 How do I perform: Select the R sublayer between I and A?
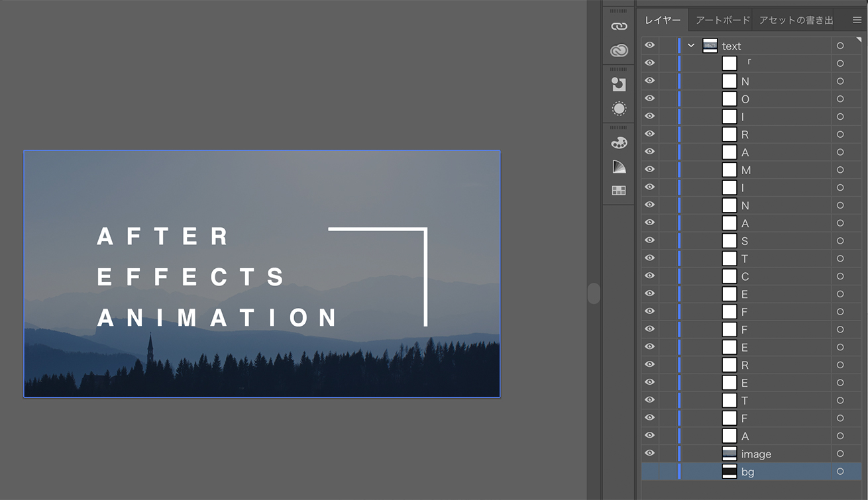coord(745,134)
